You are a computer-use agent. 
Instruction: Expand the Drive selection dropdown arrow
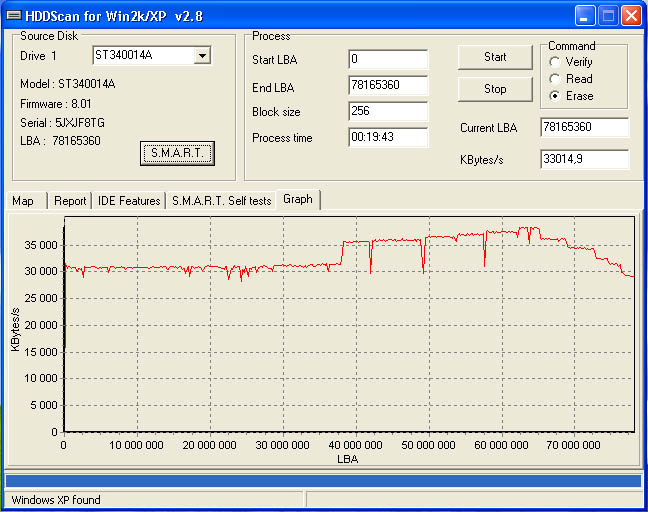202,56
